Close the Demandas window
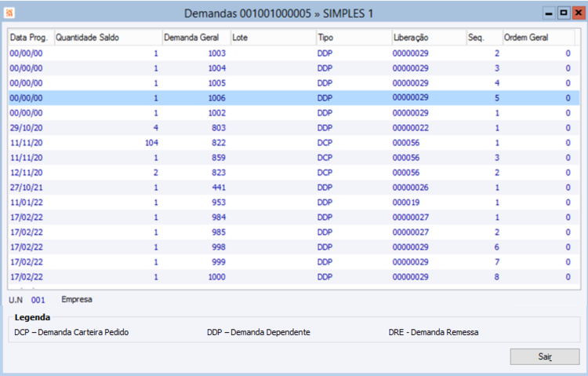 pyautogui.click(x=579, y=13)
